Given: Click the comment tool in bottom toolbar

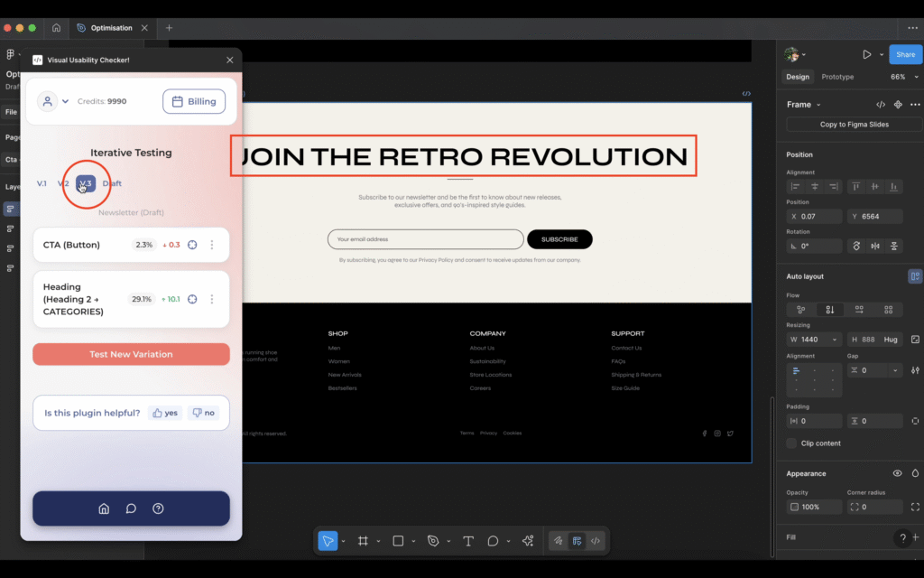Looking at the screenshot, I should 493,541.
